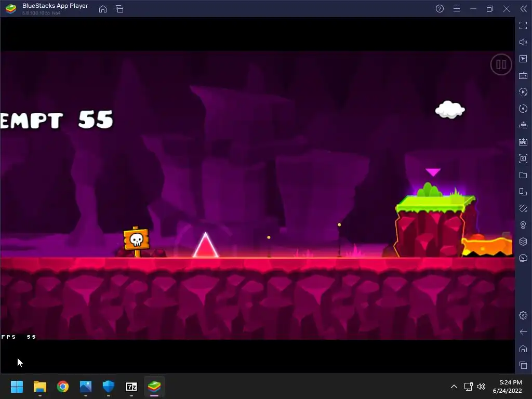Click the FPS 55 counter text
The height and width of the screenshot is (399, 532).
coord(19,337)
